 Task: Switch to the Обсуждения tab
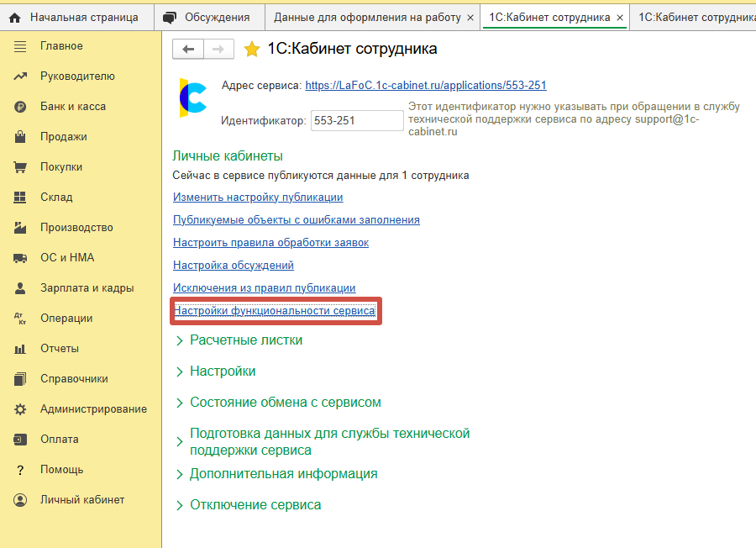pyautogui.click(x=210, y=18)
